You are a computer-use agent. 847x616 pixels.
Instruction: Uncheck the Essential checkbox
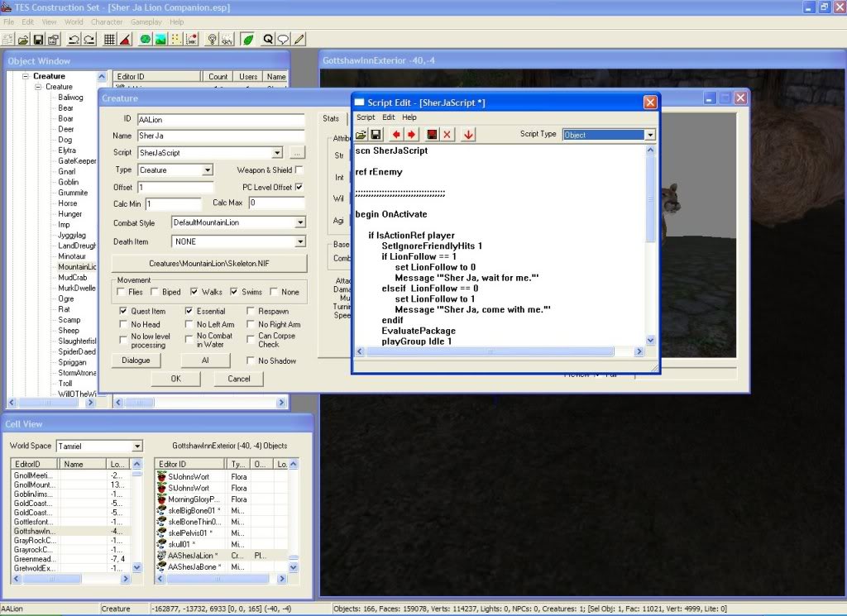189,311
